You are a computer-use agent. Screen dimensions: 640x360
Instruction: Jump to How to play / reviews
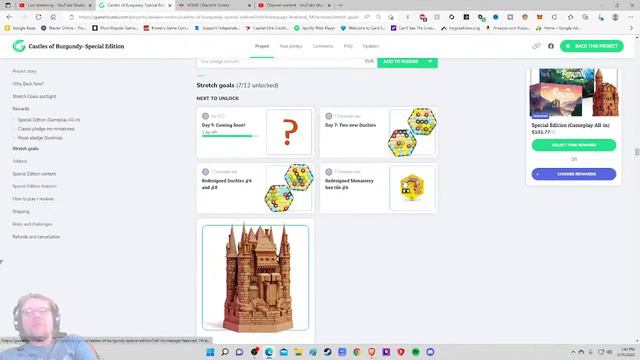point(33,199)
